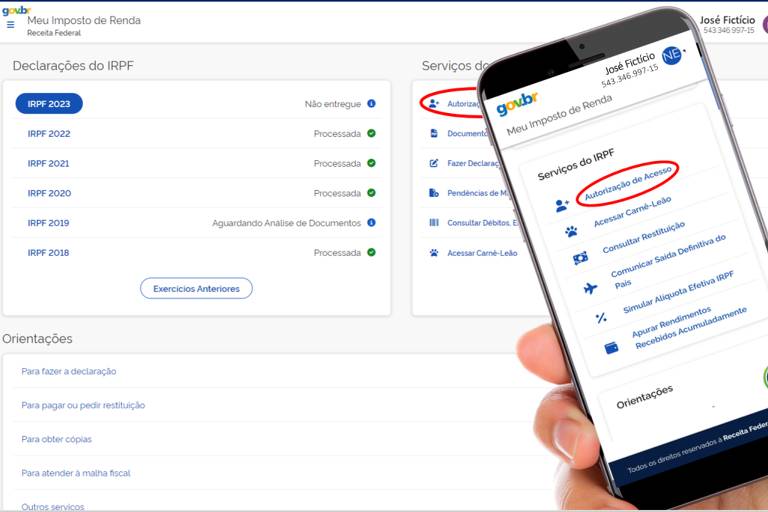The height and width of the screenshot is (512, 768).
Task: Open the Pendências de Malha link
Action: coord(478,193)
